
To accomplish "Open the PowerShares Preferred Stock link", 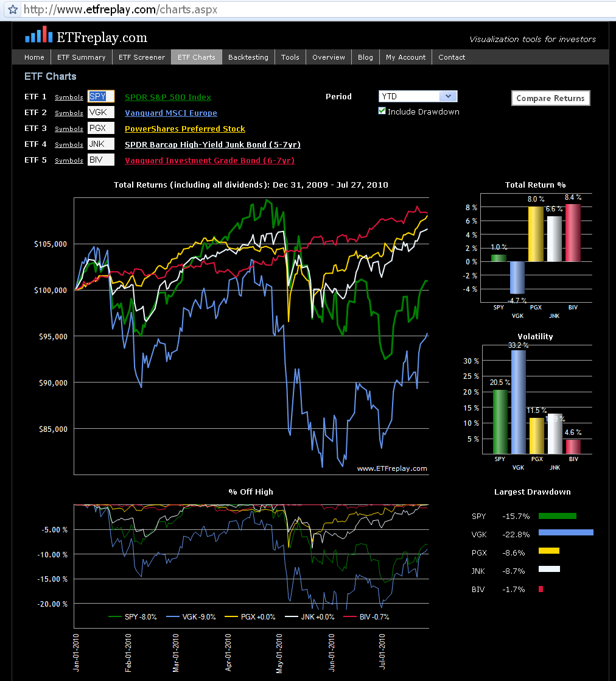I will pos(185,129).
